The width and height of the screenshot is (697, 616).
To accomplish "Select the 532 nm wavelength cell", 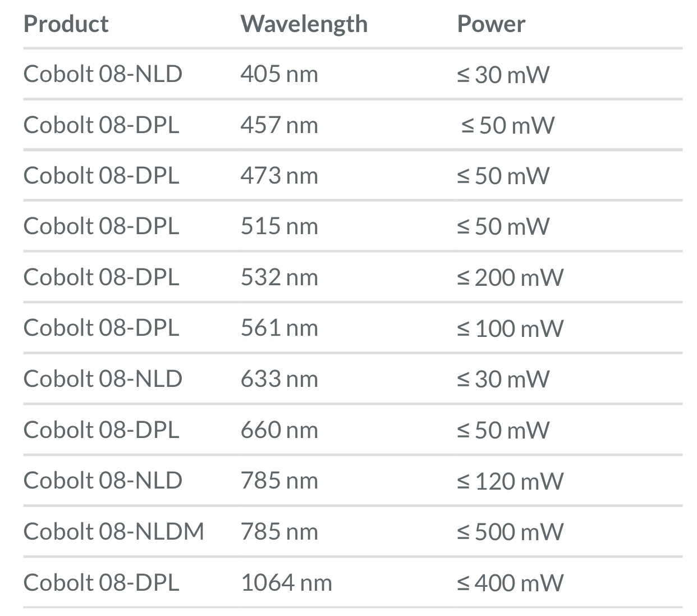I will coord(279,277).
